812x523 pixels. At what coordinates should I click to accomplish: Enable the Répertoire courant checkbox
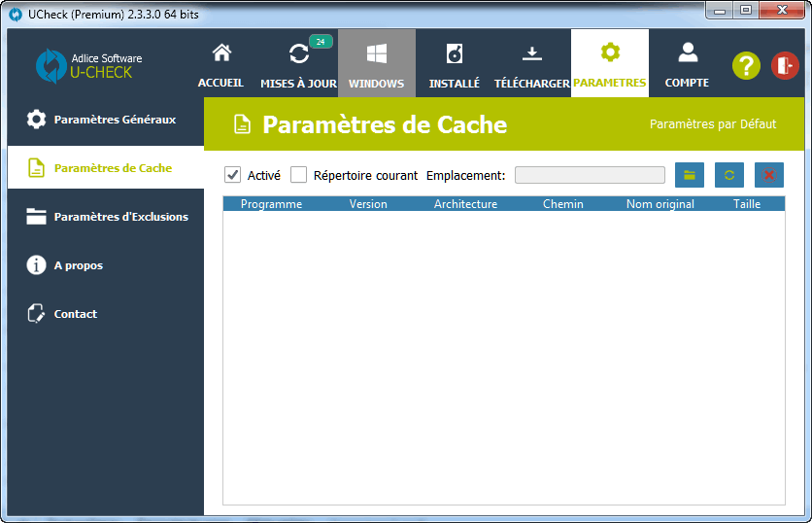(x=299, y=175)
